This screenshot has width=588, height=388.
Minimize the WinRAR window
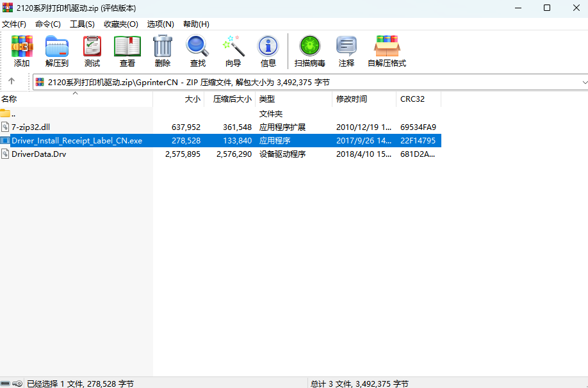pyautogui.click(x=518, y=8)
